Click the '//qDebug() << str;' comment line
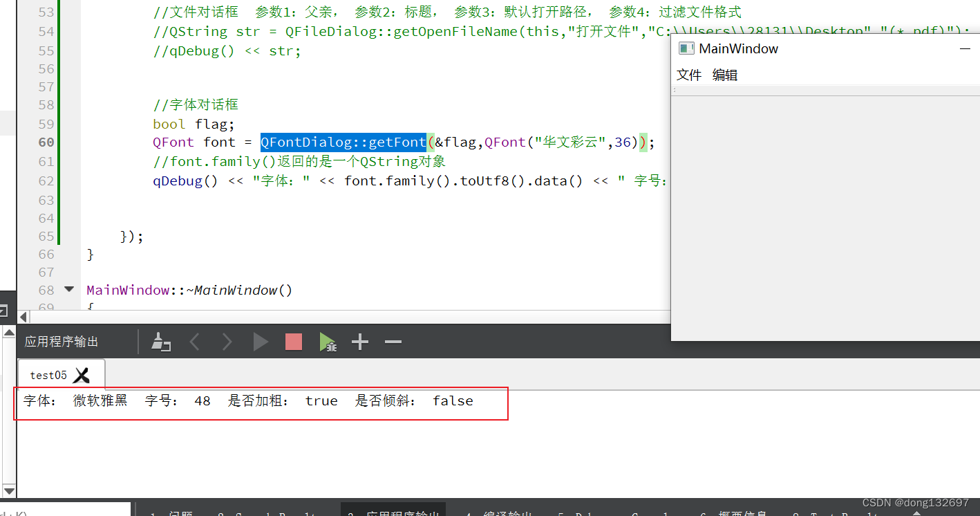 tap(227, 50)
